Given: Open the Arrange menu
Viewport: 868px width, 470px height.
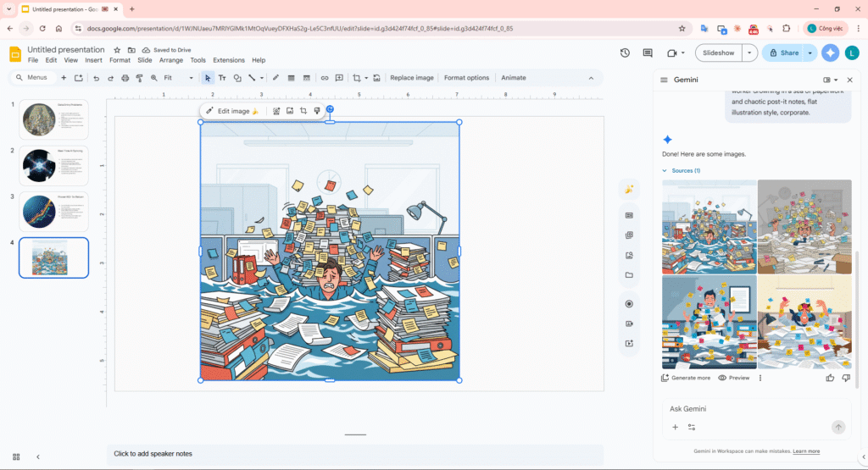Looking at the screenshot, I should [x=170, y=61].
